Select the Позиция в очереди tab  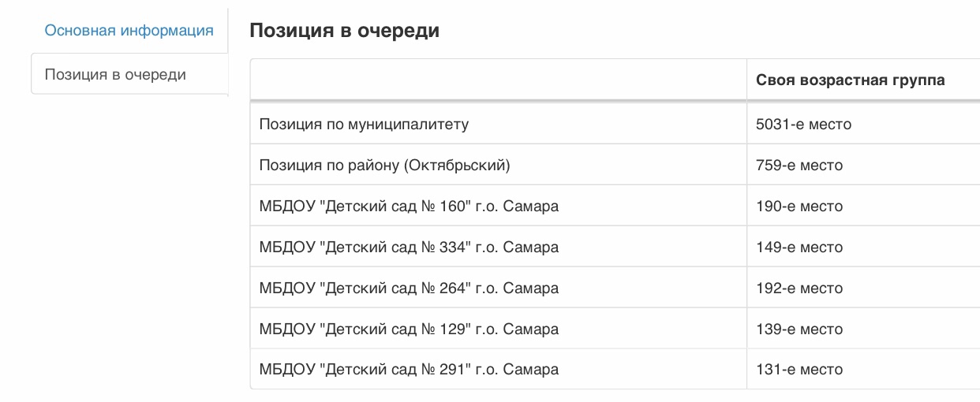coord(129,74)
